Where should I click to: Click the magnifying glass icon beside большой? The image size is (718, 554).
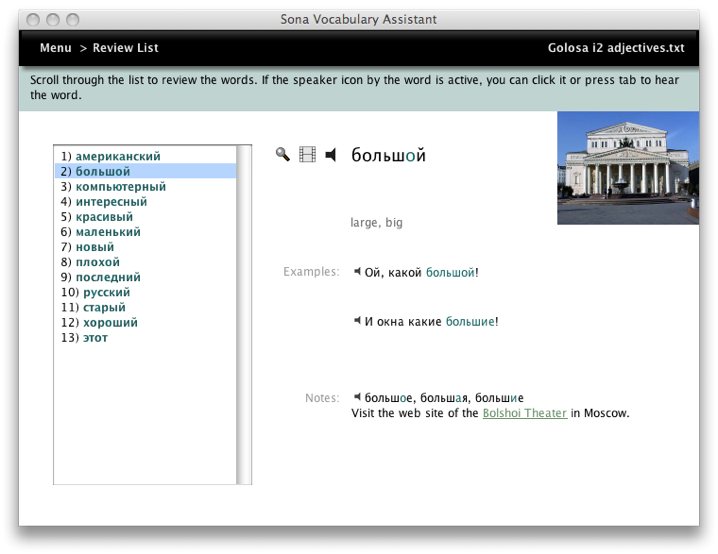[x=283, y=154]
